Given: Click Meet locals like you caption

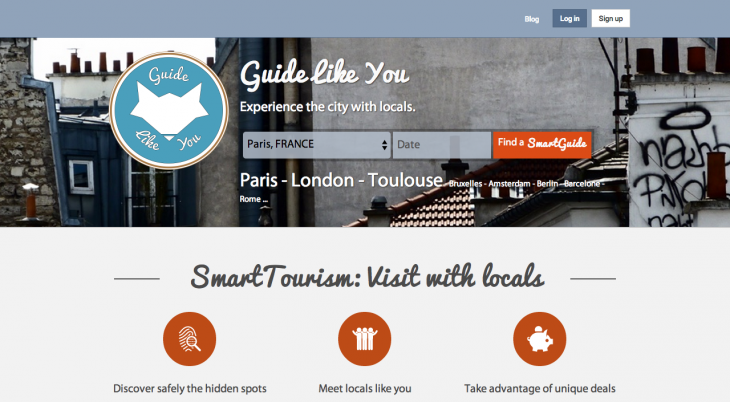Looking at the screenshot, I should (365, 388).
